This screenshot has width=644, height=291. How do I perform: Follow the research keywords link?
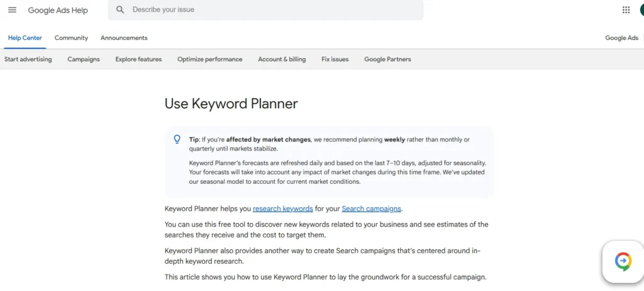click(283, 208)
